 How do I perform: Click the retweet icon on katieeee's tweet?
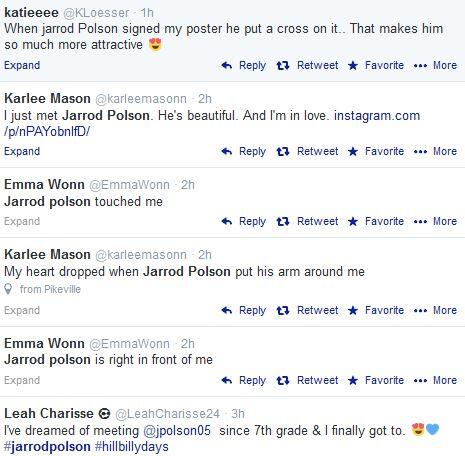point(283,65)
